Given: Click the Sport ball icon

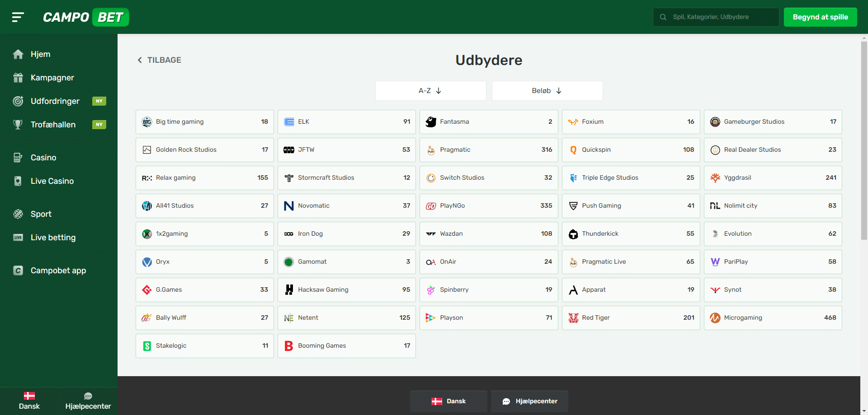Looking at the screenshot, I should tap(18, 214).
